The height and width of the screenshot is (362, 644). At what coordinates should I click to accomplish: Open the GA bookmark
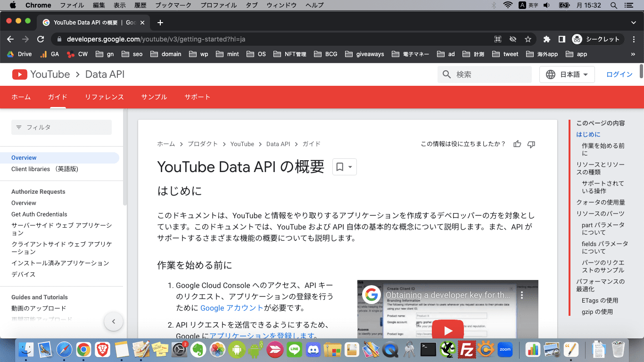(50, 54)
